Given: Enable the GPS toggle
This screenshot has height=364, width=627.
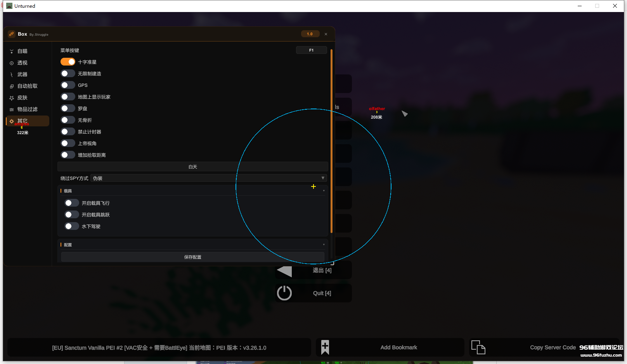Looking at the screenshot, I should pyautogui.click(x=68, y=85).
